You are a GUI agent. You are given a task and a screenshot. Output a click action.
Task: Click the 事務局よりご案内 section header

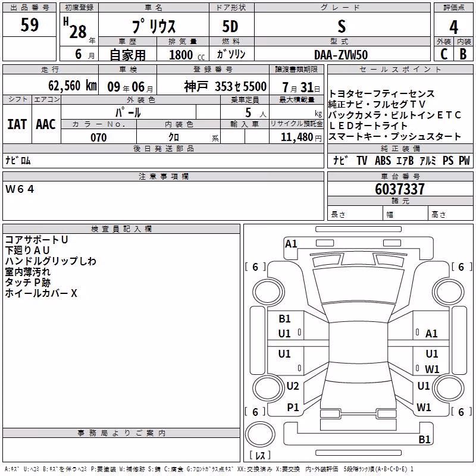[x=121, y=433]
